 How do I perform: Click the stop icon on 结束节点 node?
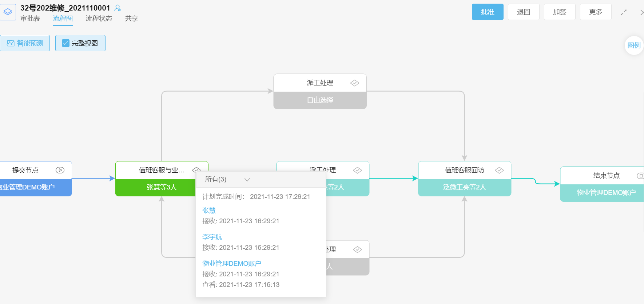pyautogui.click(x=640, y=176)
